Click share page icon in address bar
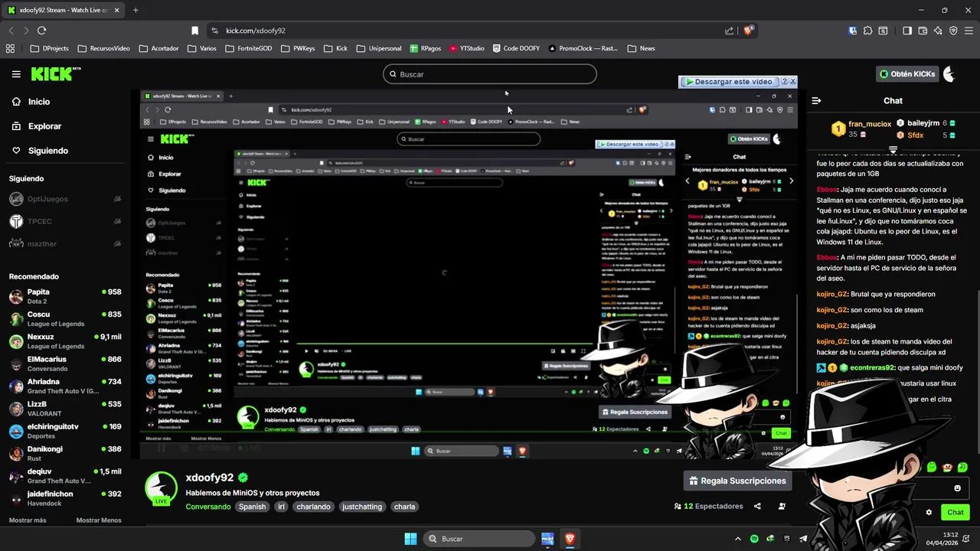The height and width of the screenshot is (551, 980). coord(729,31)
